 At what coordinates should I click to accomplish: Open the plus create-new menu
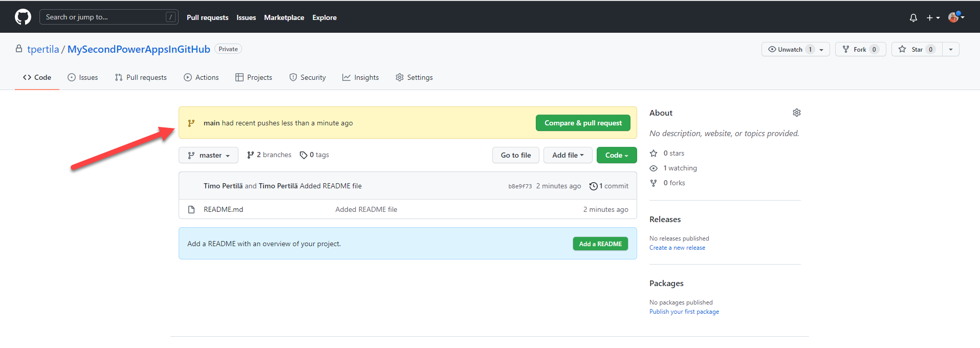[932, 18]
